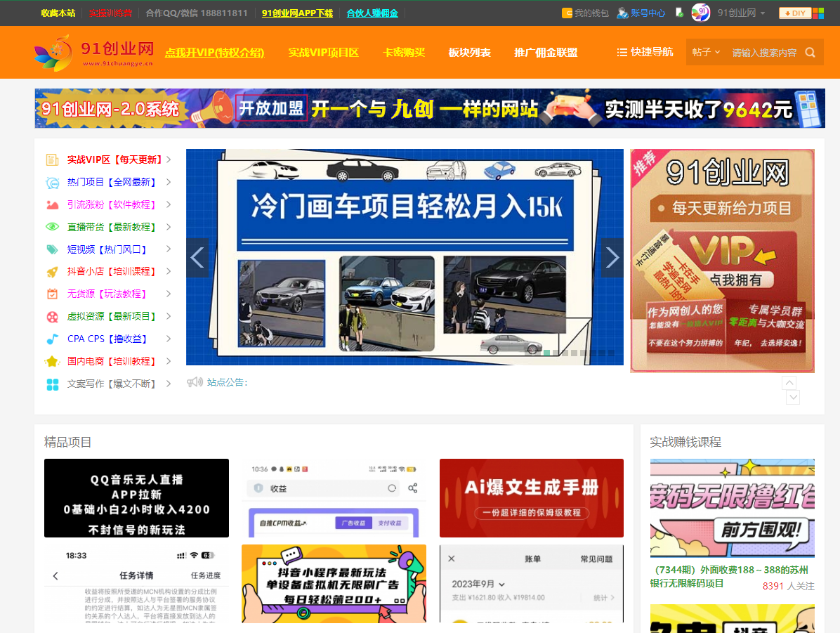Click the 91创业网APP下载 link
The image size is (840, 633).
(x=297, y=13)
